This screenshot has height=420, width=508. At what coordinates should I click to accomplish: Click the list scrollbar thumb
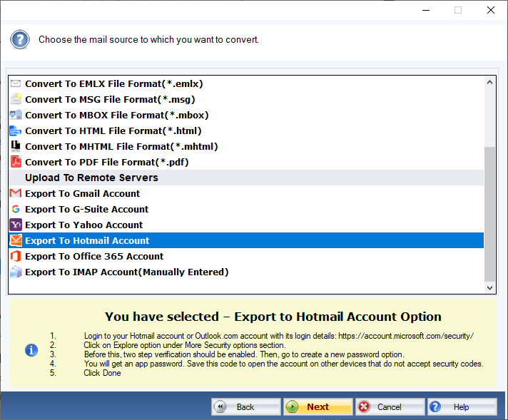pyautogui.click(x=489, y=214)
